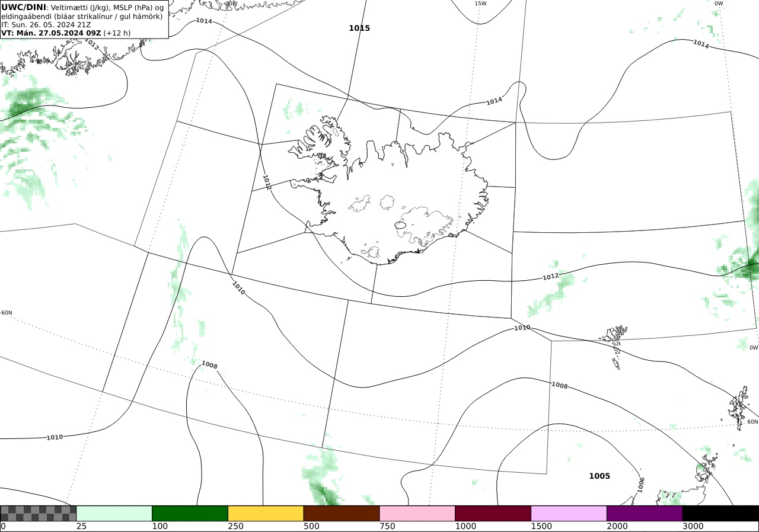Choose the purple 2000–3000 legend swatch
Screen dimensions: 759x532
(645, 513)
